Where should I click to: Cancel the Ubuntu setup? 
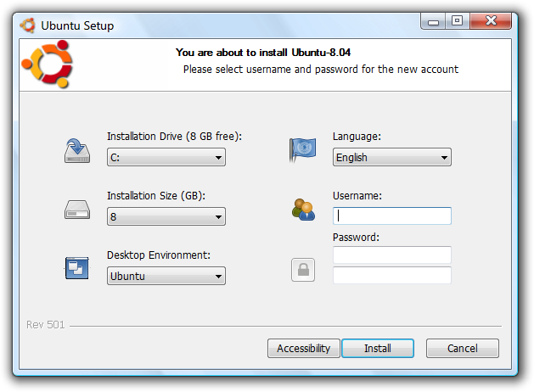tap(462, 348)
